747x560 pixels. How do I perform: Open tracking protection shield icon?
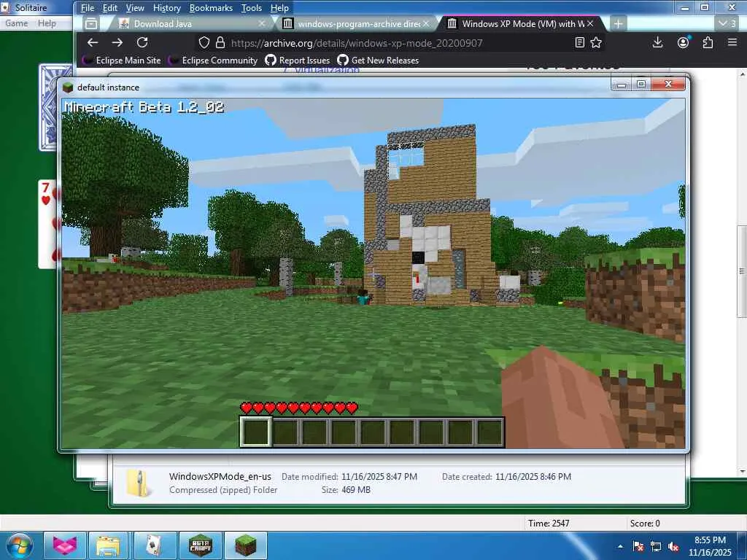[204, 43]
